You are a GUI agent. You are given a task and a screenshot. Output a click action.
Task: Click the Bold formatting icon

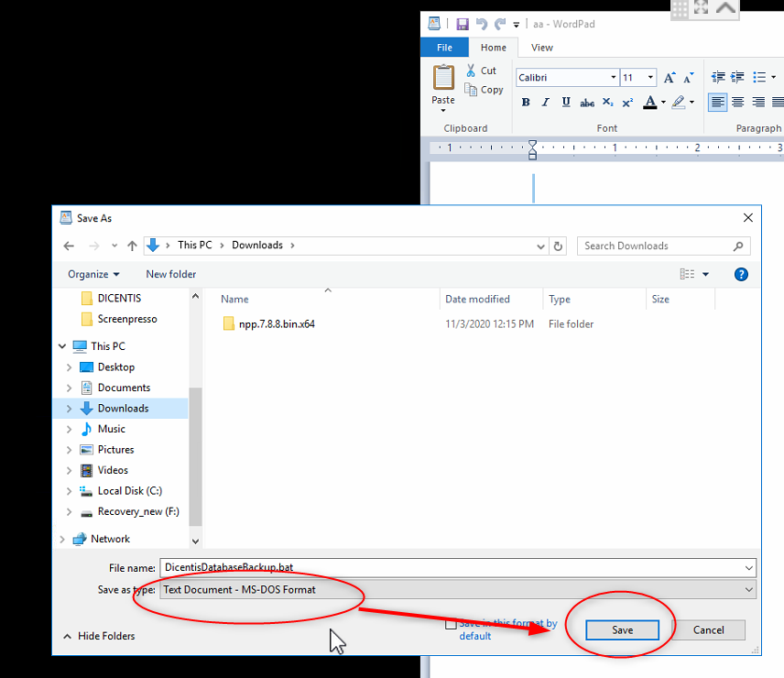tap(526, 102)
